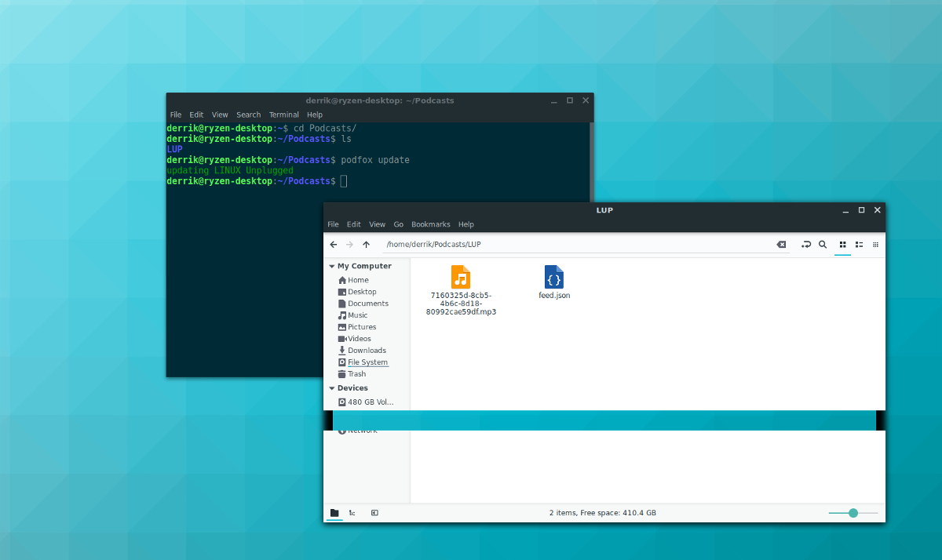Navigate up a directory with the up arrow
The image size is (942, 560).
366,244
